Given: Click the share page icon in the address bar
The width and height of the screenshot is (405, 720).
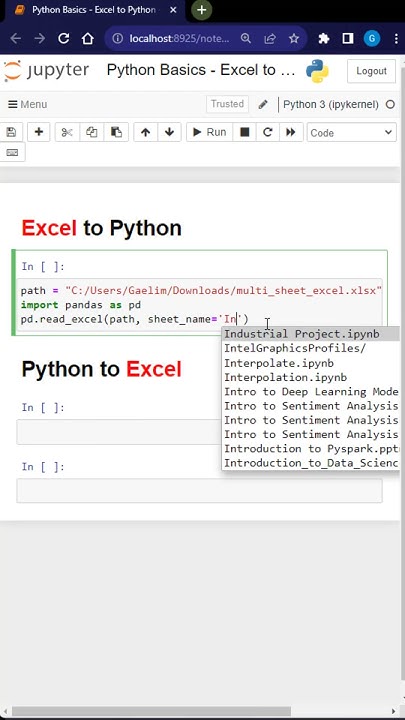Looking at the screenshot, I should click(x=270, y=39).
